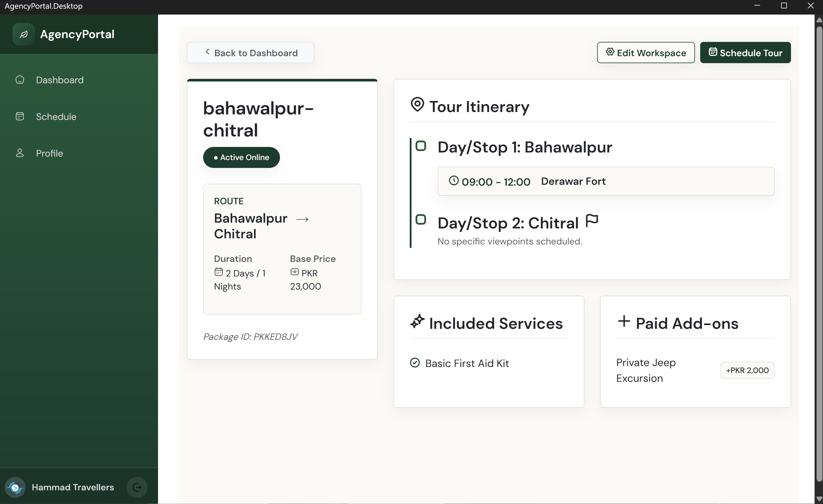Click the Edit Workspace button
Image resolution: width=823 pixels, height=504 pixels.
646,52
